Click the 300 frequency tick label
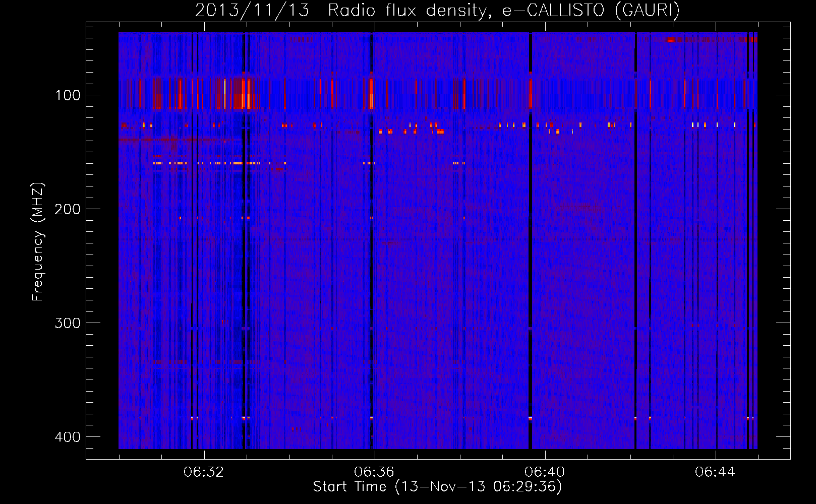 click(68, 323)
